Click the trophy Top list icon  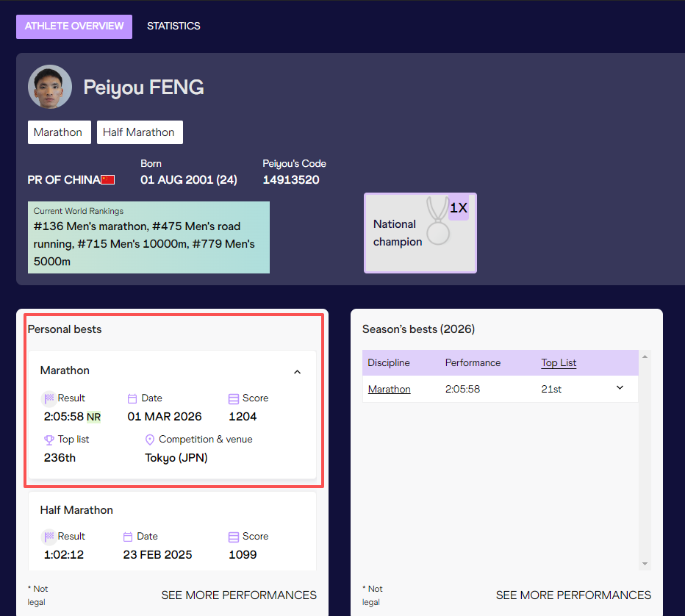[x=49, y=440]
